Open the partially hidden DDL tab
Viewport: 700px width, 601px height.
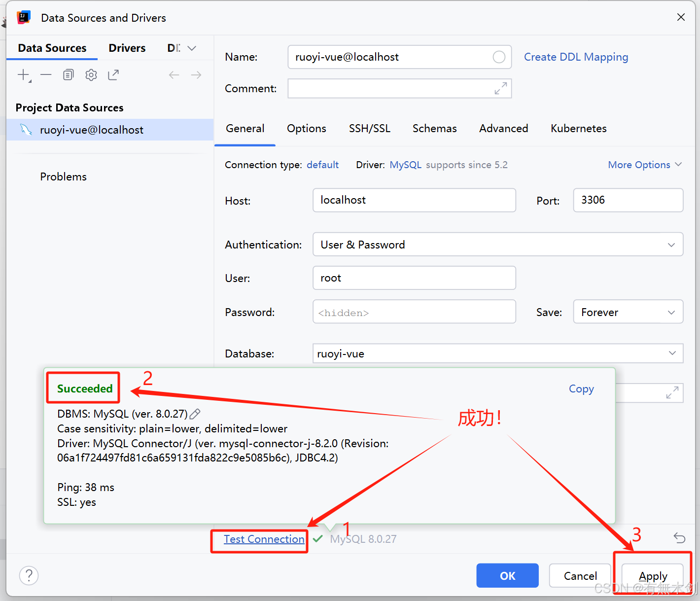174,48
